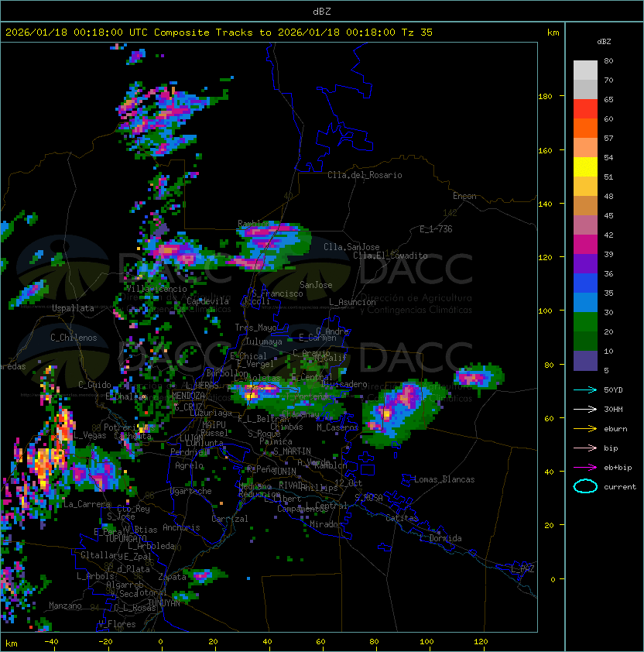644x652 pixels.
Task: Click the 'La_Carrera' map label
Action: tap(87, 504)
